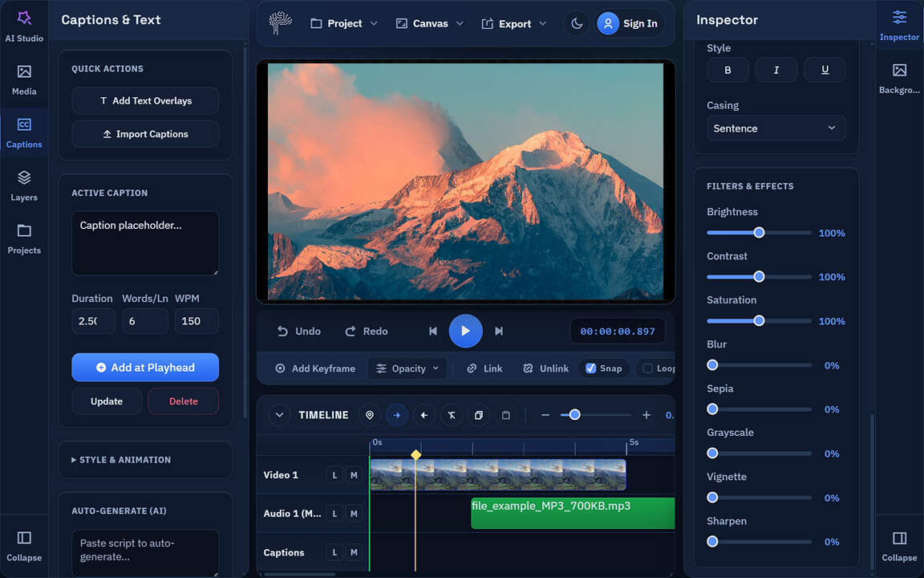Open the Media panel in left sidebar
The image size is (924, 578).
(x=24, y=78)
